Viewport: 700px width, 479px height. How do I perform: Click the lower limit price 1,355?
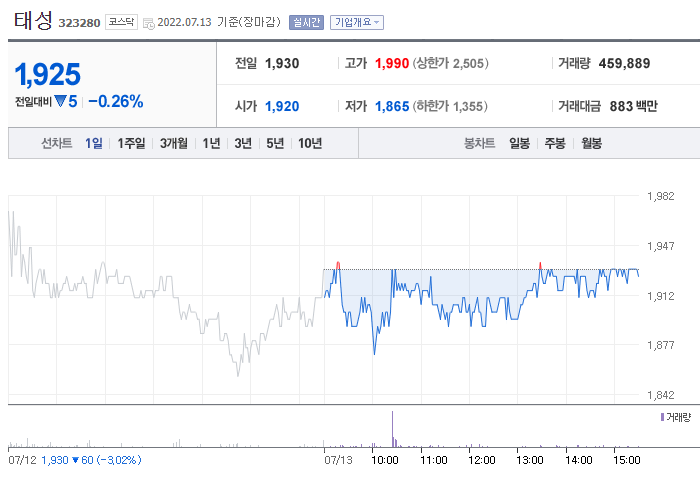(x=468, y=106)
